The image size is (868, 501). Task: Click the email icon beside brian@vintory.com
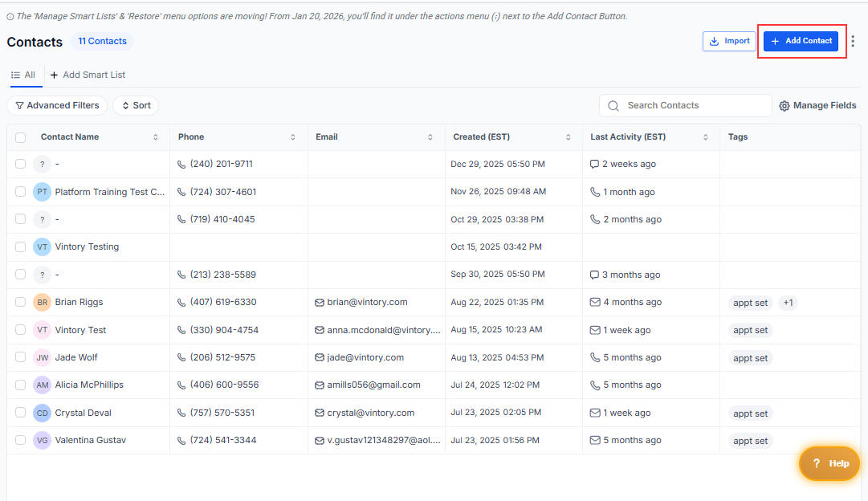point(320,303)
